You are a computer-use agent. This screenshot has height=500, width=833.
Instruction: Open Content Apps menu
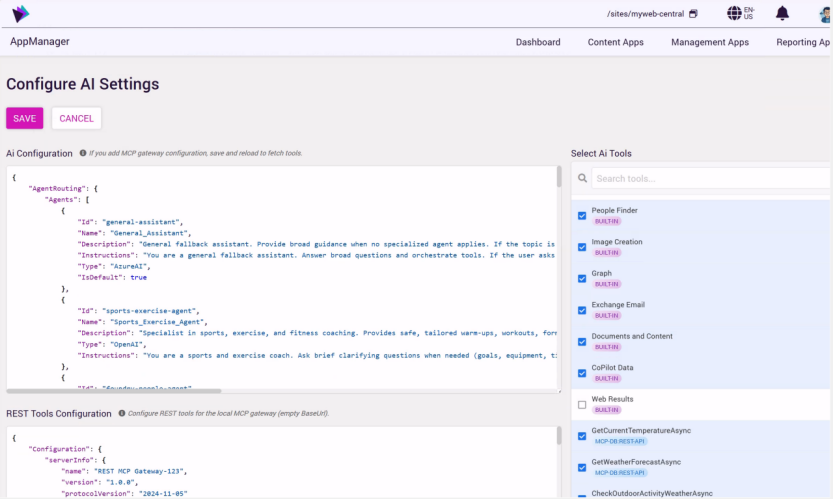pyautogui.click(x=615, y=42)
